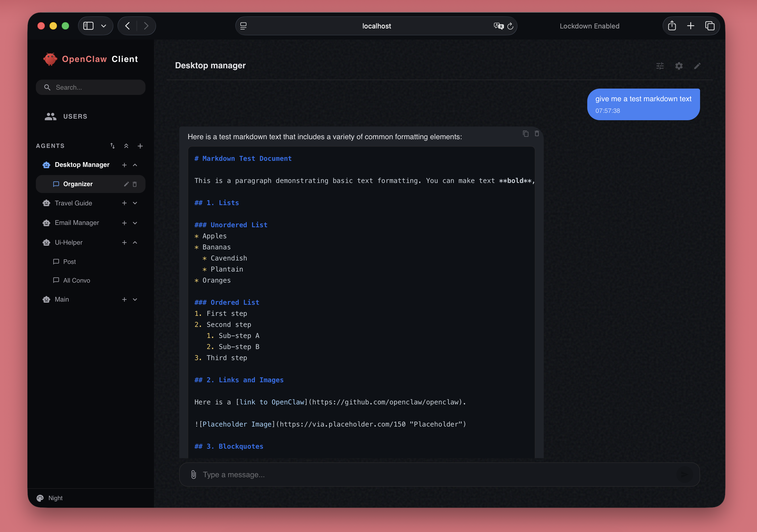This screenshot has width=757, height=532.
Task: Select the Organizer conversation
Action: coord(78,184)
